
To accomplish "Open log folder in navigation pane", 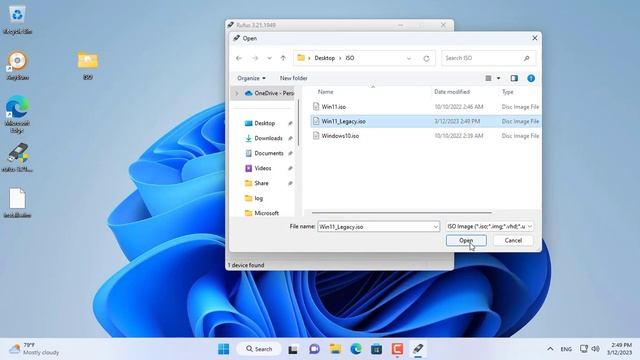I will (259, 198).
